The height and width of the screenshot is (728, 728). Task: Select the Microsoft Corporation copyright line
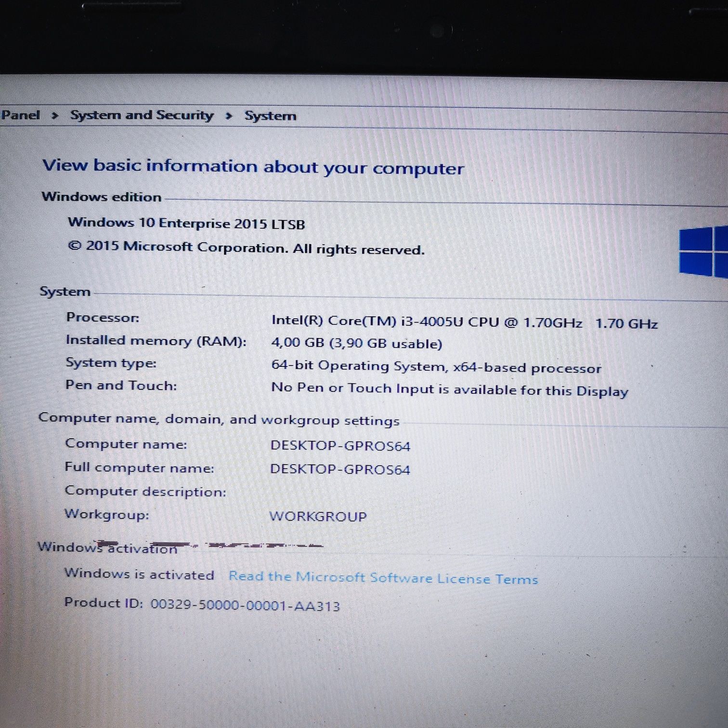tap(246, 248)
